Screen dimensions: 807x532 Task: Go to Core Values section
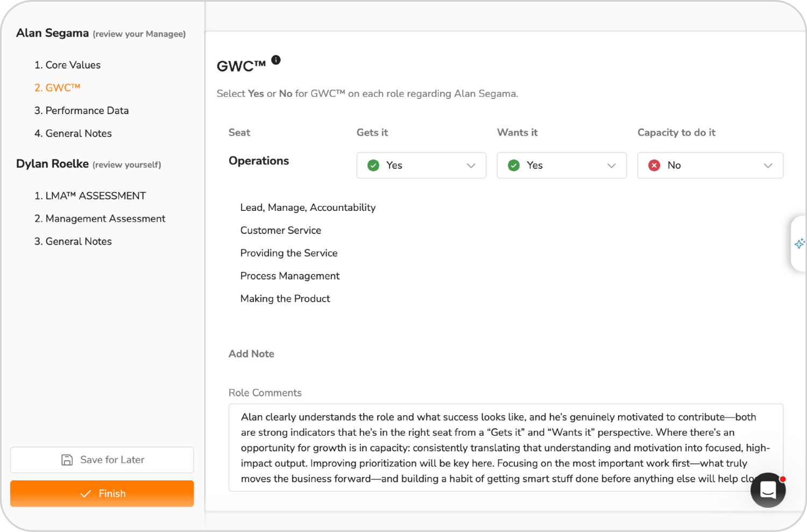click(67, 65)
